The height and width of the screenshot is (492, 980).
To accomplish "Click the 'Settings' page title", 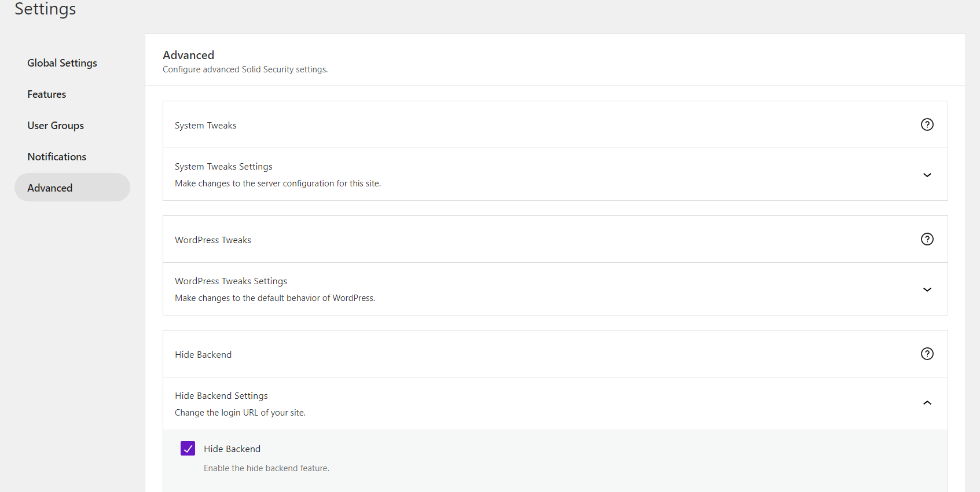I will click(x=45, y=9).
